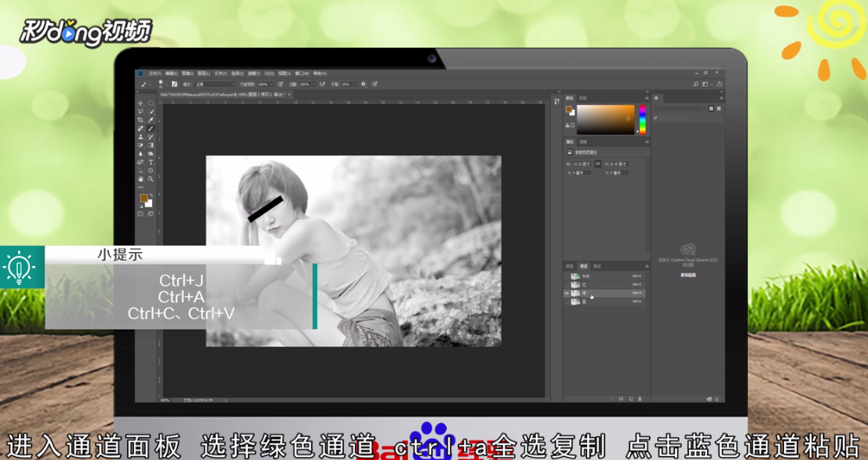Image resolution: width=868 pixels, height=460 pixels.
Task: Open the smoothing value dropdown arrow
Action: pos(356,84)
